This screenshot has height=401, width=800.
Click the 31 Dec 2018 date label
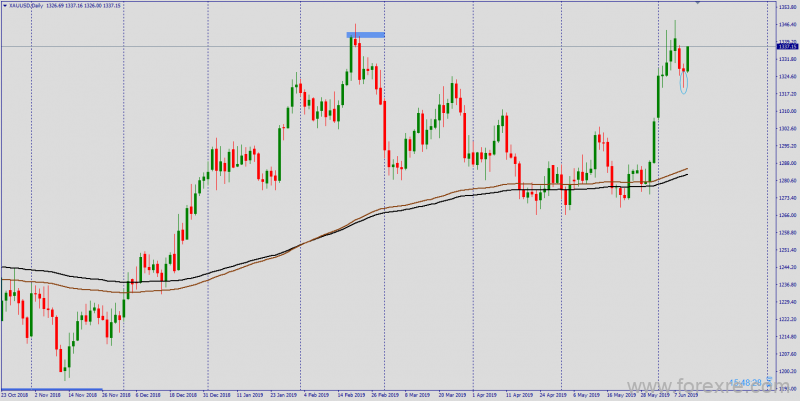pos(216,395)
